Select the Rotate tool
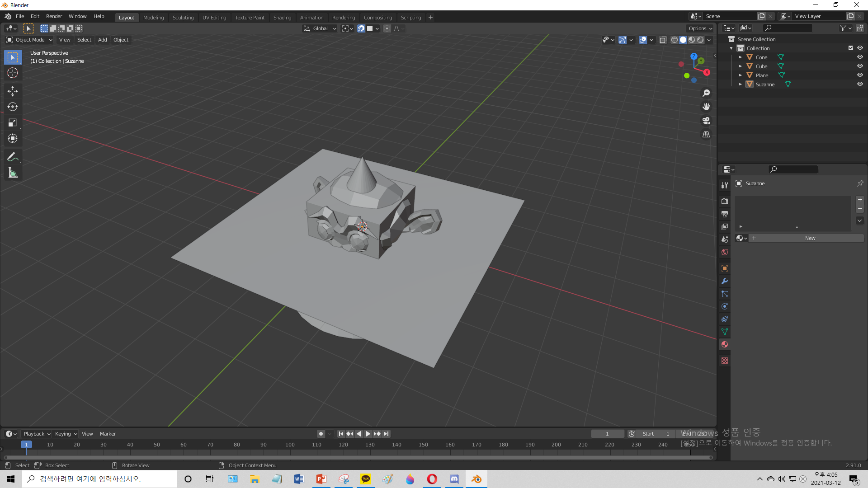 click(13, 107)
